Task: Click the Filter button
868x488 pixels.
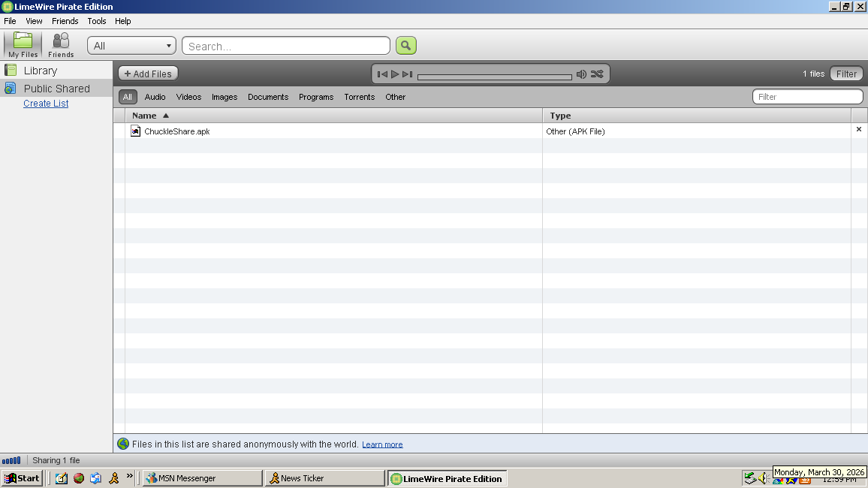Action: pyautogui.click(x=846, y=74)
